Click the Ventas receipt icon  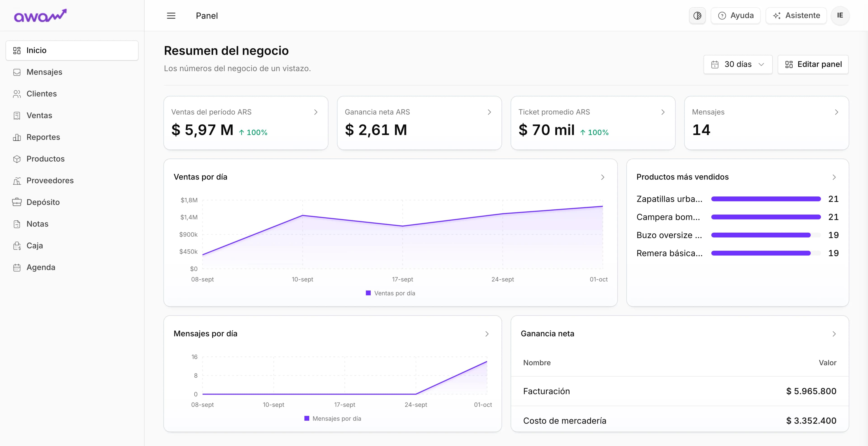(x=17, y=116)
